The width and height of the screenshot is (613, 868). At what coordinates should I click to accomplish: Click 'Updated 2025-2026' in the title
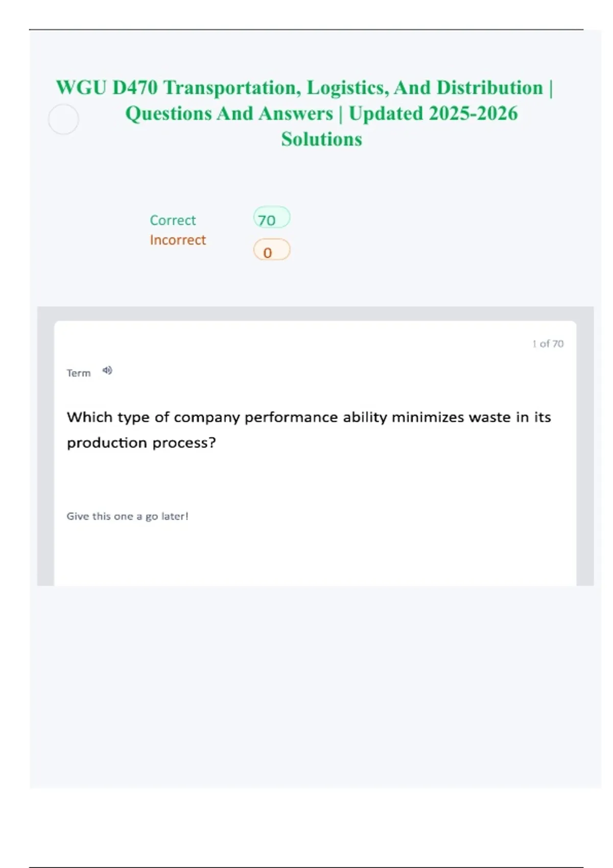(433, 113)
